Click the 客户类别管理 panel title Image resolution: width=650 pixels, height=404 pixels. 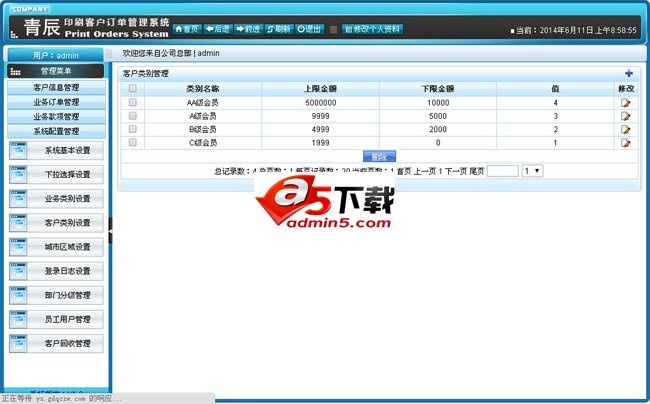pos(146,74)
